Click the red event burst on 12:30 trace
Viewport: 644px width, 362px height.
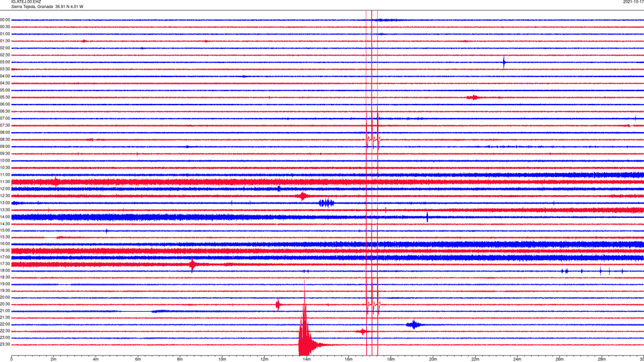(x=303, y=196)
